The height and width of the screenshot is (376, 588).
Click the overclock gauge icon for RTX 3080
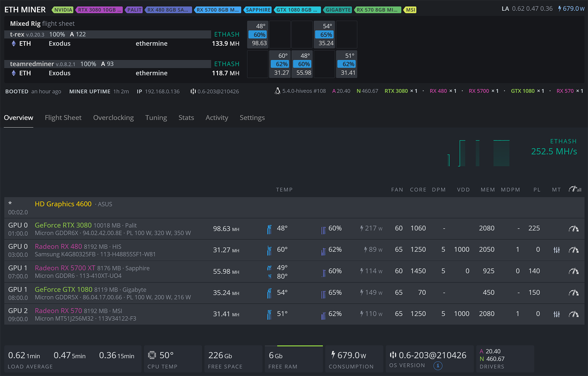[574, 229]
